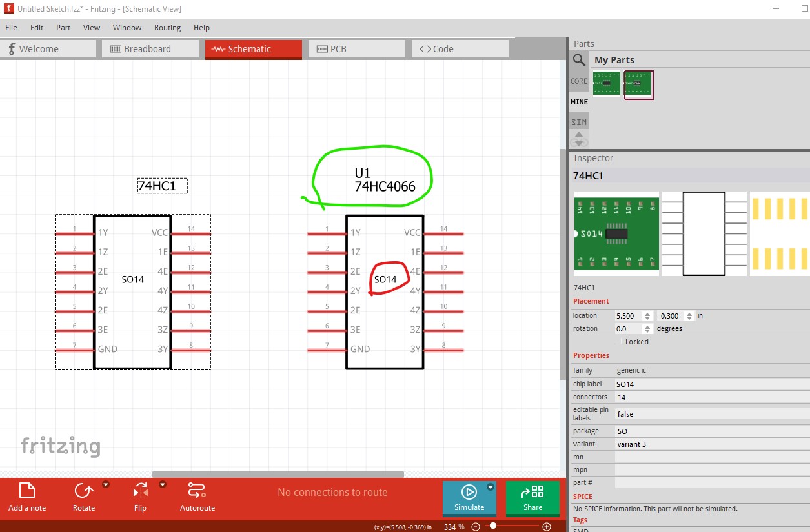Select the Schematic view tab
The width and height of the screenshot is (810, 532).
254,50
